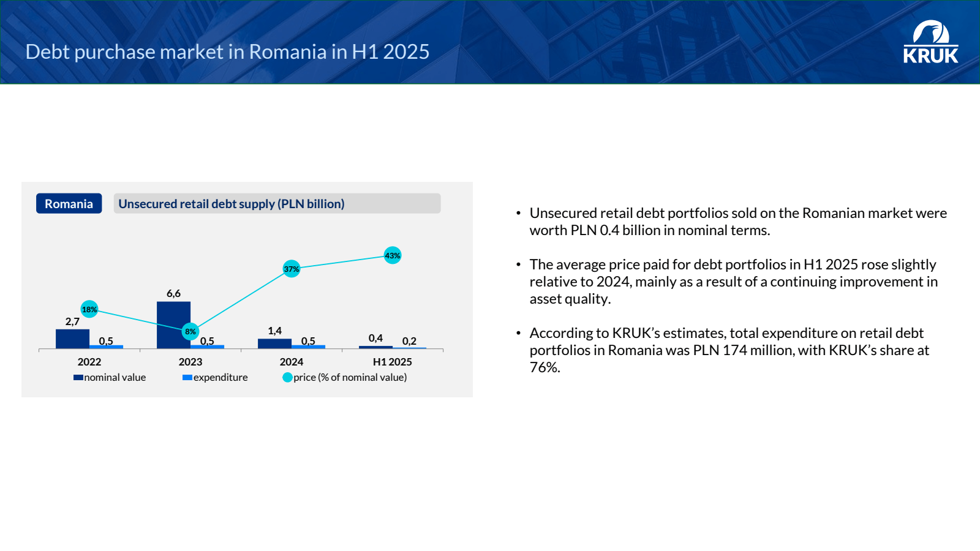Click the 43% price marker for H1 2025
980x551 pixels.
click(393, 255)
